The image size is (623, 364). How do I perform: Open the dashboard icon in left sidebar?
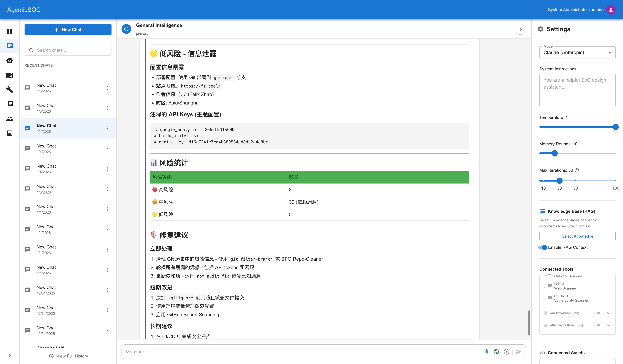click(10, 31)
